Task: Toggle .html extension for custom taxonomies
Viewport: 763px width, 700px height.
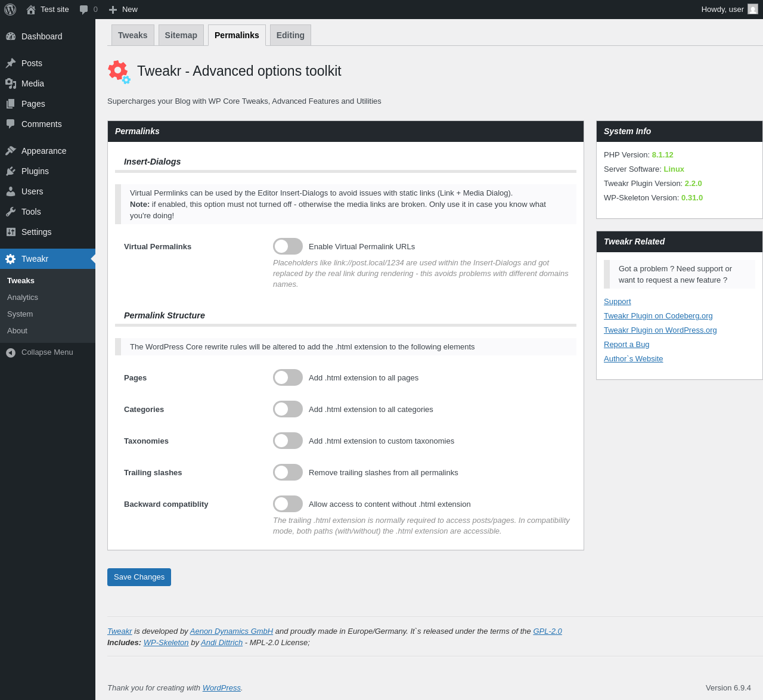Action: (288, 441)
